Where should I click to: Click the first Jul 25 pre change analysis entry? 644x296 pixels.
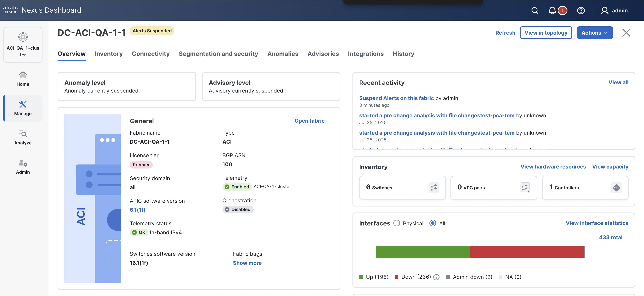click(437, 115)
